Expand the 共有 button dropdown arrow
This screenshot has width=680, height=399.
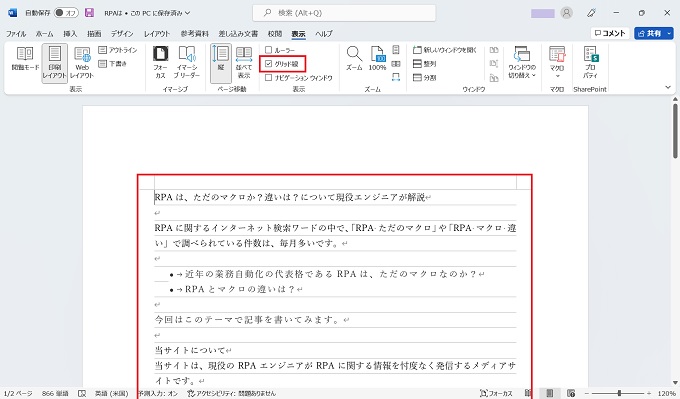coord(669,33)
